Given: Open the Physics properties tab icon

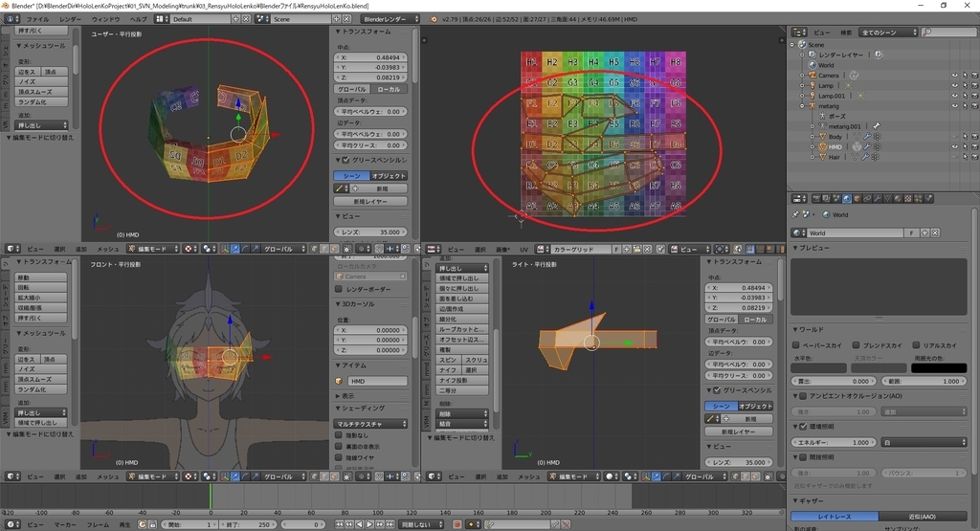Looking at the screenshot, I should click(x=928, y=199).
